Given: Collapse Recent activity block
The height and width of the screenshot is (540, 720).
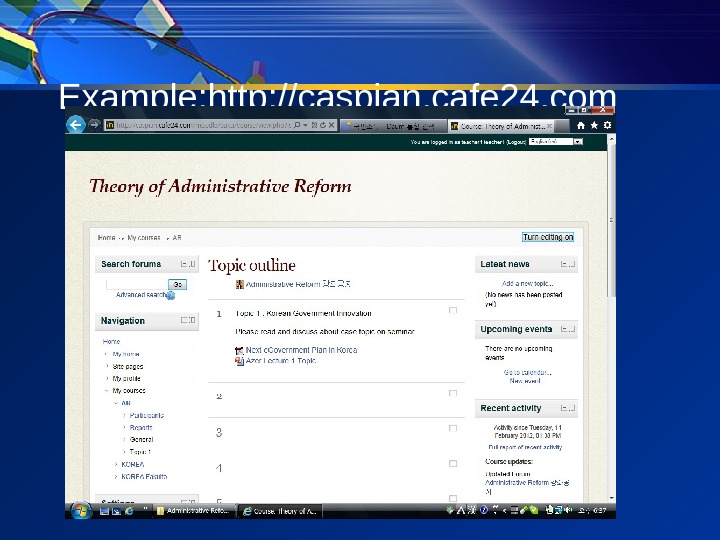Looking at the screenshot, I should [564, 408].
